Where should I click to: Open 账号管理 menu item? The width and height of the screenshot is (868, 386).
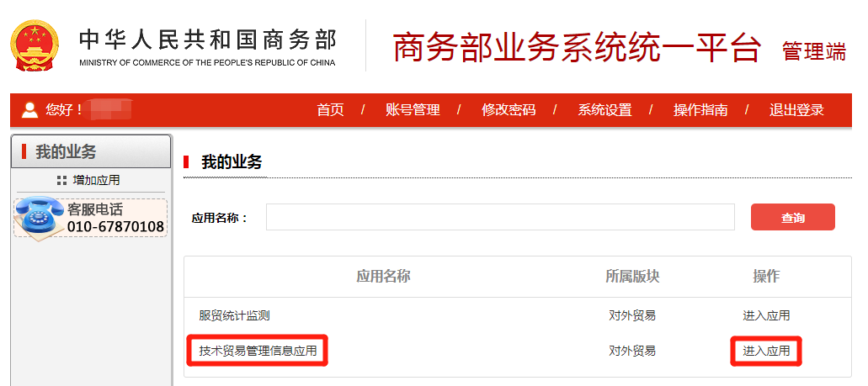pyautogui.click(x=413, y=109)
